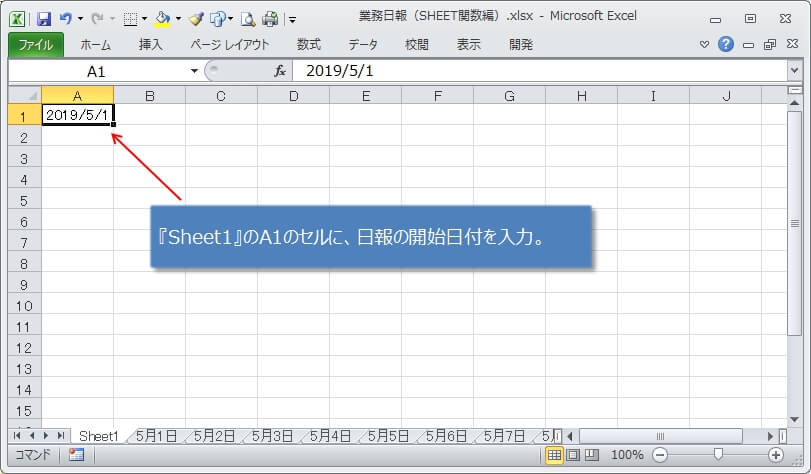Image resolution: width=811 pixels, height=474 pixels.
Task: Click the format painter brush icon
Action: (196, 18)
